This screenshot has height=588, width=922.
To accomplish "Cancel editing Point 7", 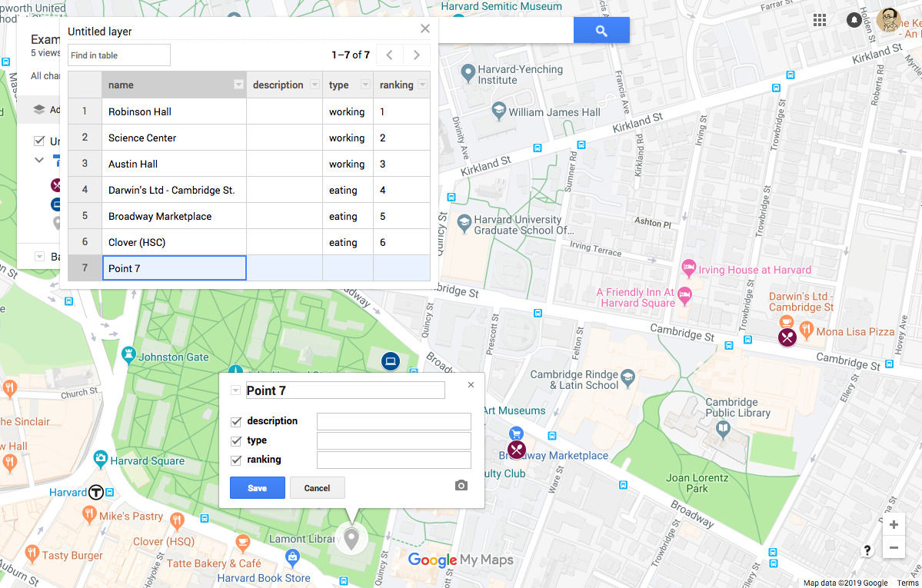I will [317, 487].
